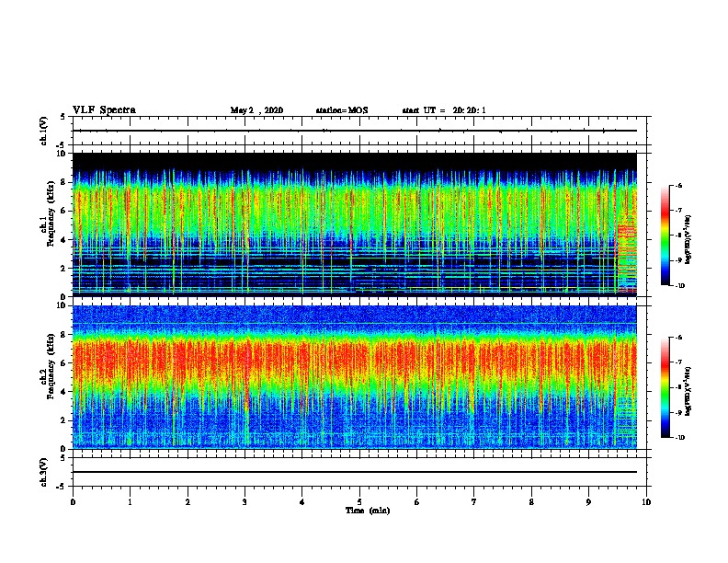
Task: Click the ch.1 voltage waveform trace
Action: 354,131
